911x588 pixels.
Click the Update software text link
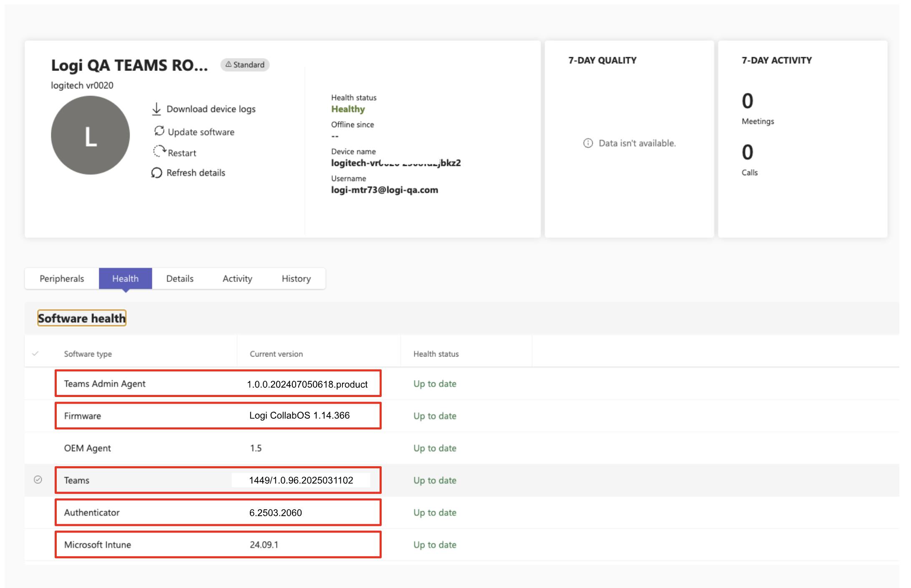(201, 132)
